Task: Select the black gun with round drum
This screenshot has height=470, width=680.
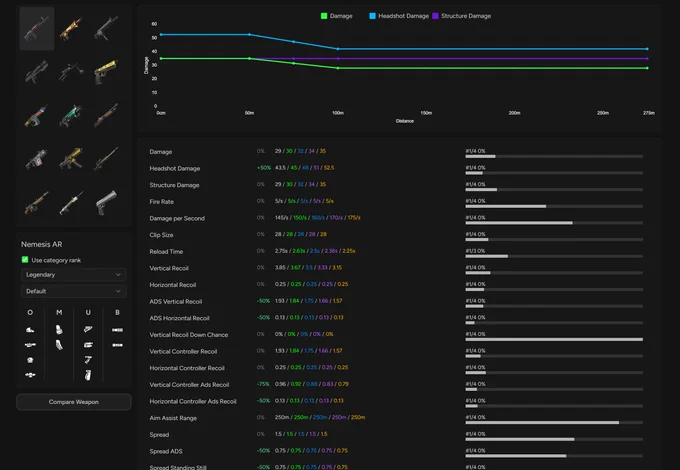Action: pos(72,72)
